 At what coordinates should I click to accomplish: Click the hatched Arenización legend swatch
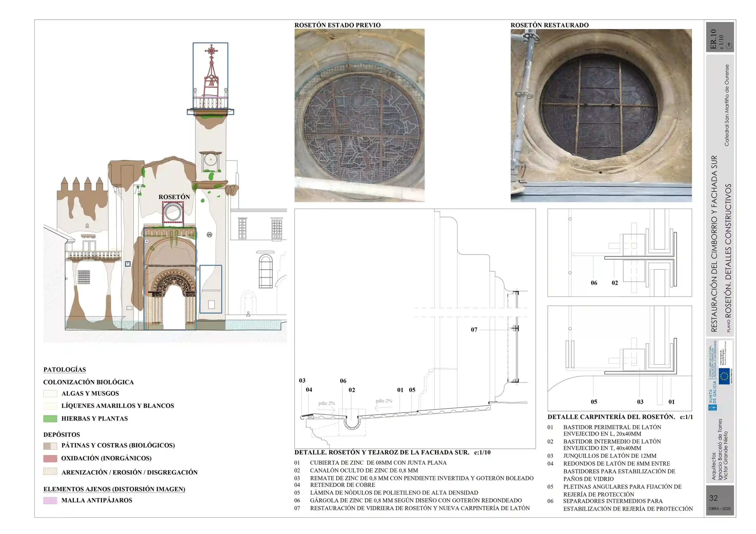click(50, 471)
